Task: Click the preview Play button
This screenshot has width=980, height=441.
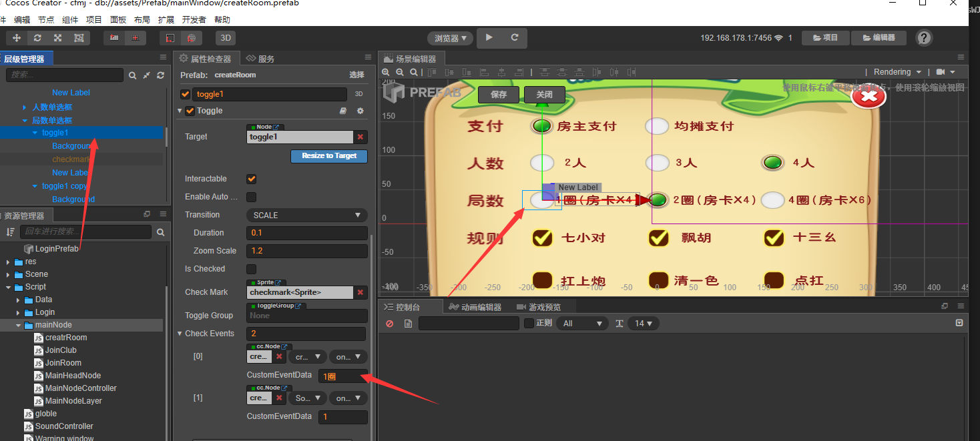Action: (489, 37)
